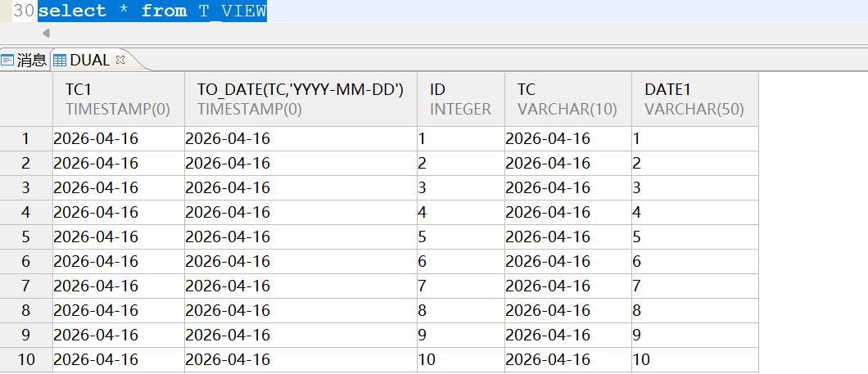Select the DUAL results tab
The image size is (868, 374).
pyautogui.click(x=89, y=60)
